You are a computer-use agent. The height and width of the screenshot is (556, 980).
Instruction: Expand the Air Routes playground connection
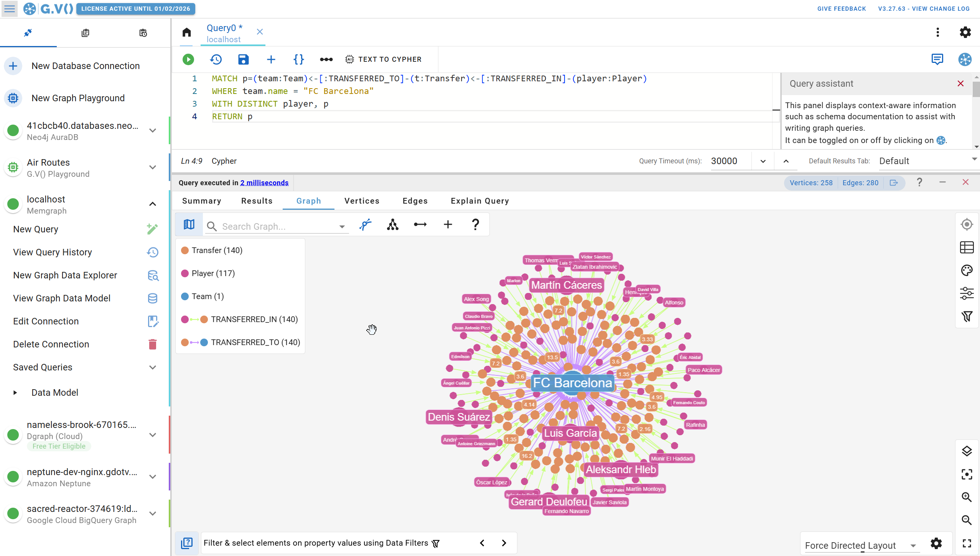pyautogui.click(x=153, y=168)
